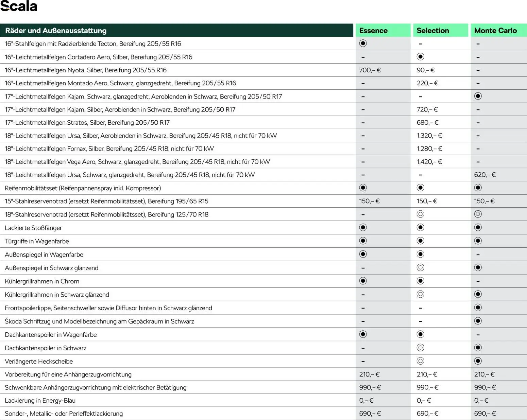This screenshot has height=420, width=527.
Task: Click the Scala title at the top
Action: [x=19, y=6]
